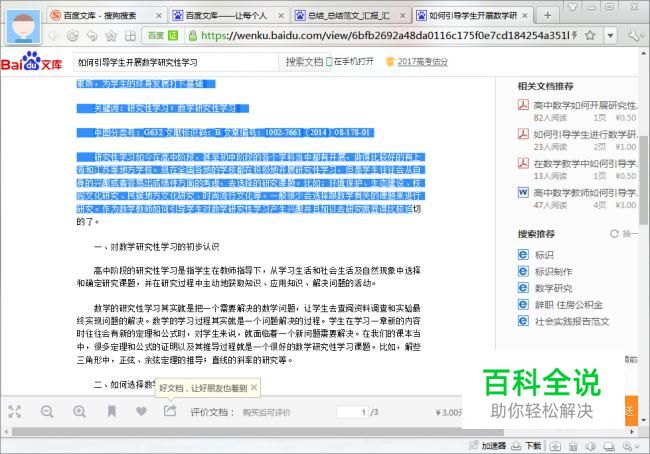
Task: Open search suggestion 标识制作
Action: coord(553,272)
